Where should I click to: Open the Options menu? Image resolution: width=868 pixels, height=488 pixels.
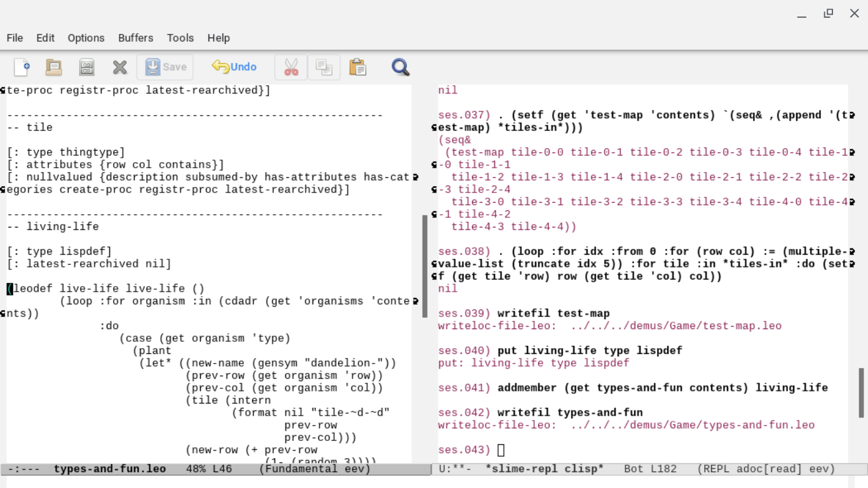click(x=86, y=38)
